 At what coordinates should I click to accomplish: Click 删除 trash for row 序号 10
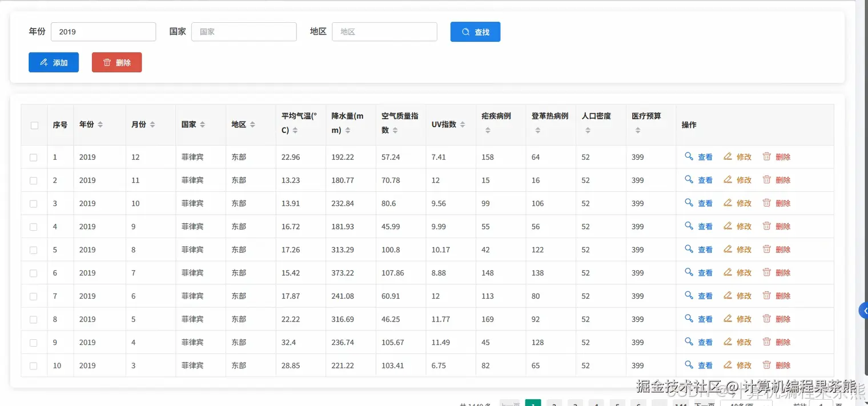[777, 365]
